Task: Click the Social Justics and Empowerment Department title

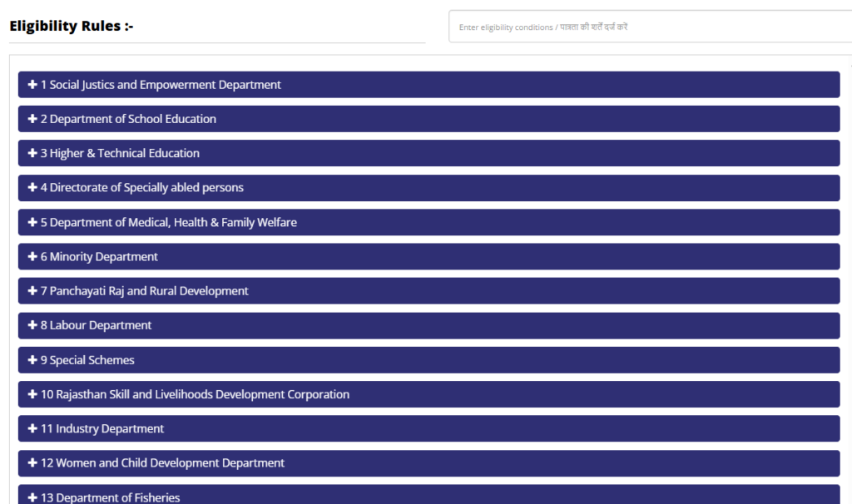Action: tap(165, 85)
